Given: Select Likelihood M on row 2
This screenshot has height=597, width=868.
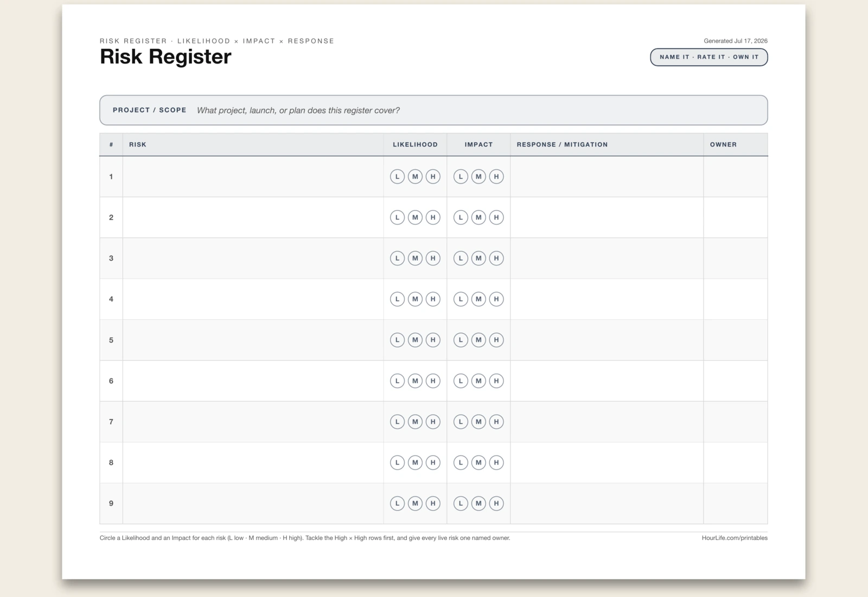Looking at the screenshot, I should tap(415, 218).
